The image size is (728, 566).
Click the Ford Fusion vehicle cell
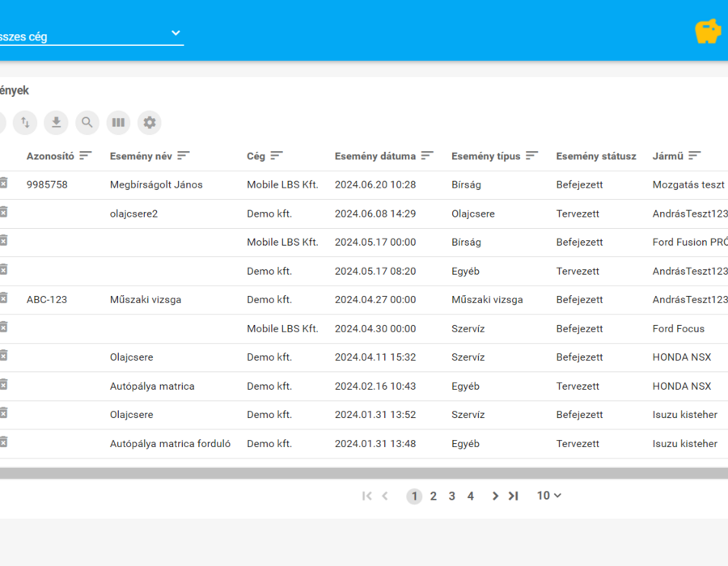coord(690,243)
